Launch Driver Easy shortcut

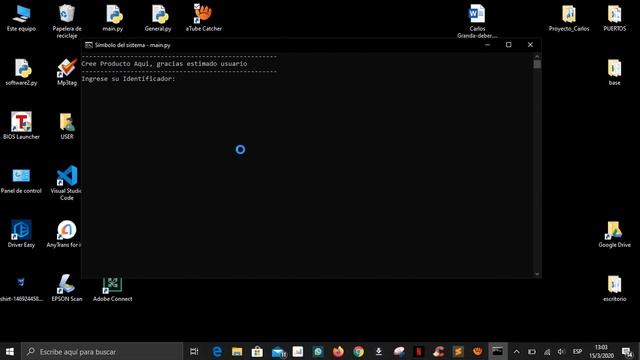[21, 234]
